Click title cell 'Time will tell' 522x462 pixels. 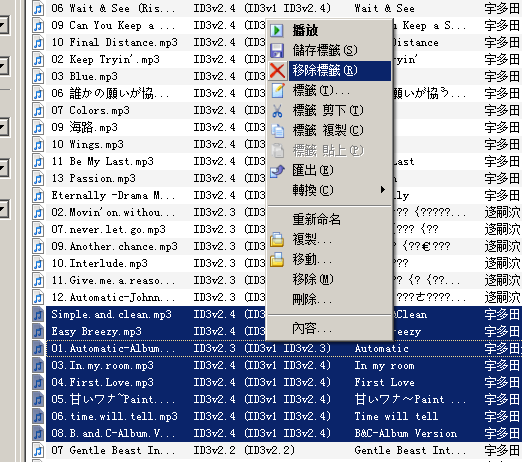pos(396,416)
